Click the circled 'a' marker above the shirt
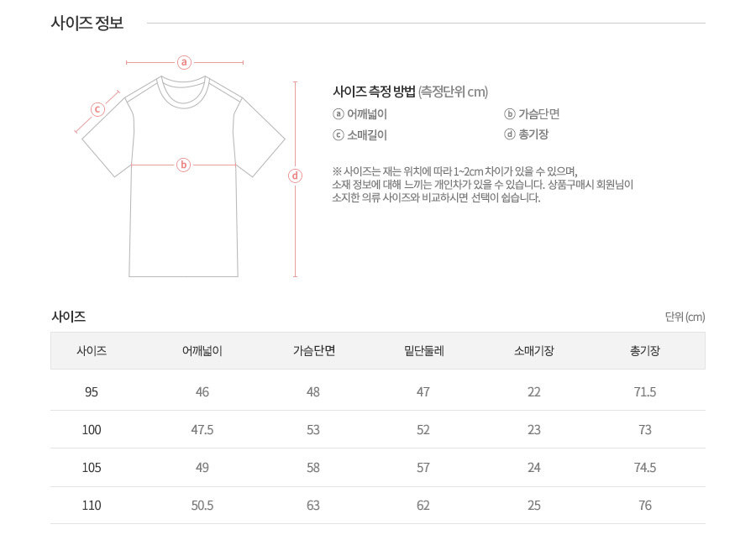756x535 pixels. tap(184, 62)
